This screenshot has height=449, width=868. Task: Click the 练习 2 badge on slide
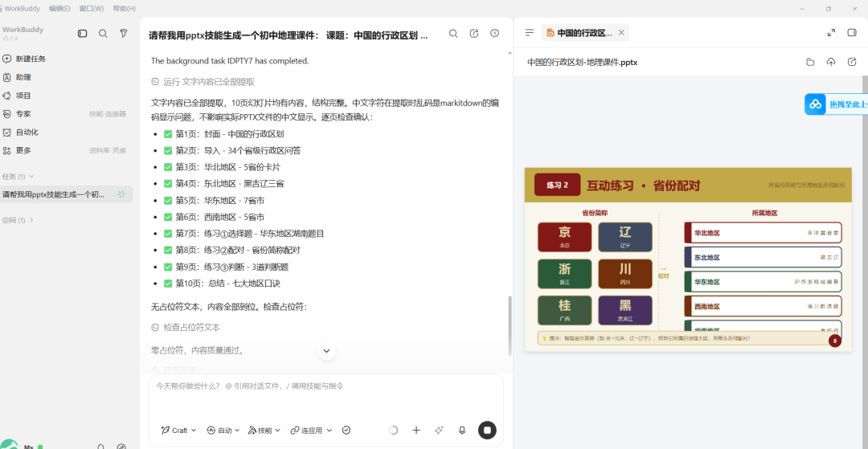tap(558, 185)
